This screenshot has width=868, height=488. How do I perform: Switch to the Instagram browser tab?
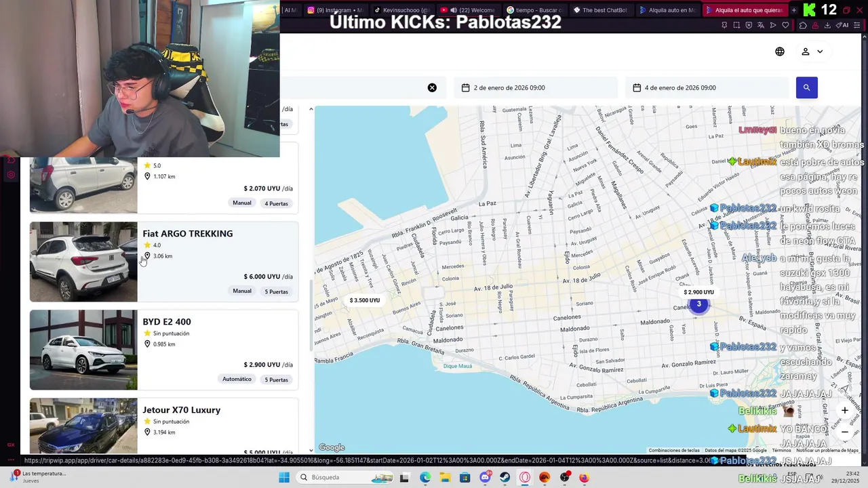coord(335,10)
